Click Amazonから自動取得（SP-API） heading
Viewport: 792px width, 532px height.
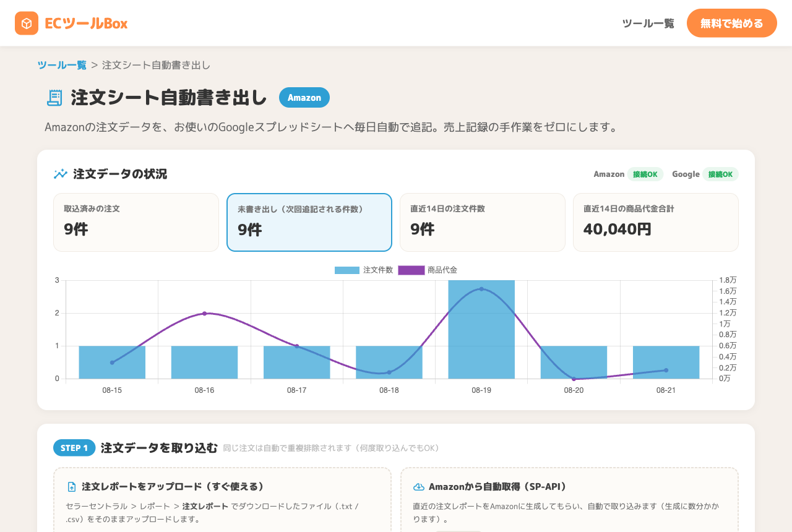point(498,487)
